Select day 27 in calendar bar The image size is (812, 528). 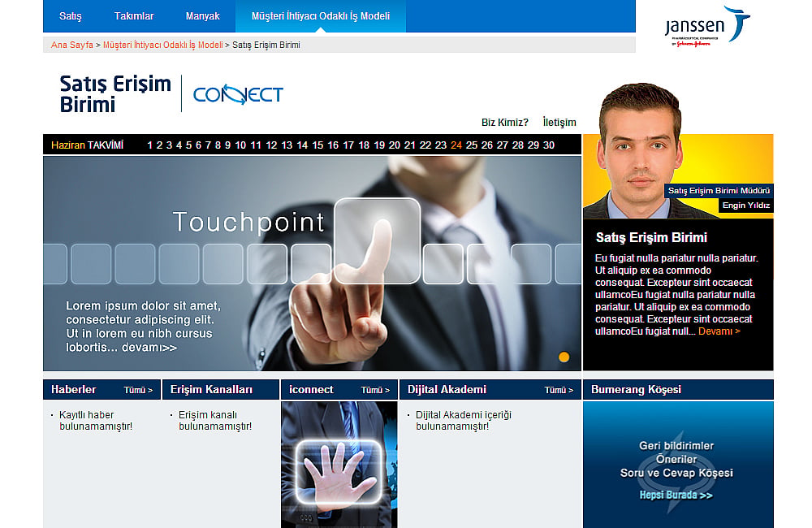pyautogui.click(x=502, y=145)
